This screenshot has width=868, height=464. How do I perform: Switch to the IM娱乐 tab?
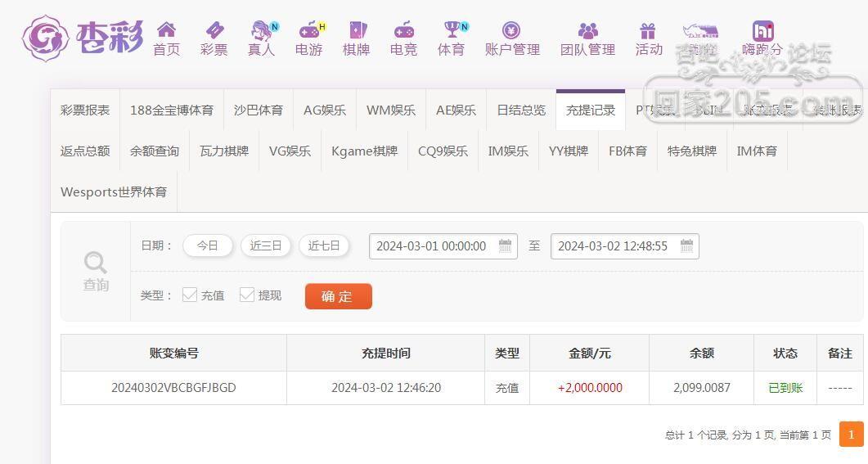[508, 151]
